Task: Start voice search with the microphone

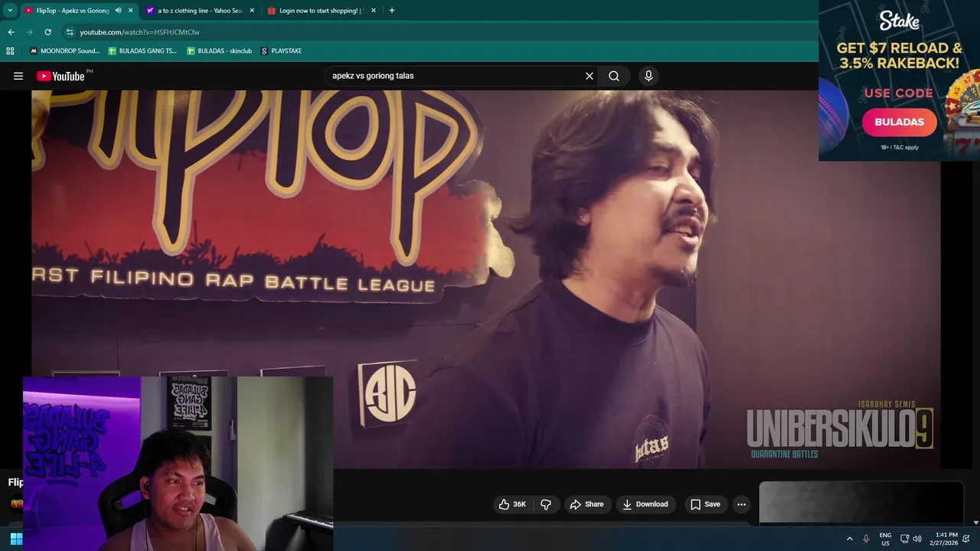Action: point(648,76)
